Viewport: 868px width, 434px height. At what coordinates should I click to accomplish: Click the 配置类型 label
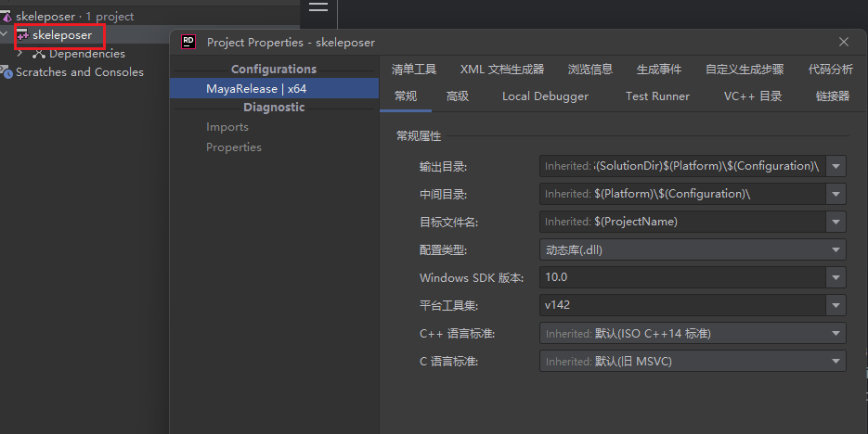pyautogui.click(x=443, y=249)
